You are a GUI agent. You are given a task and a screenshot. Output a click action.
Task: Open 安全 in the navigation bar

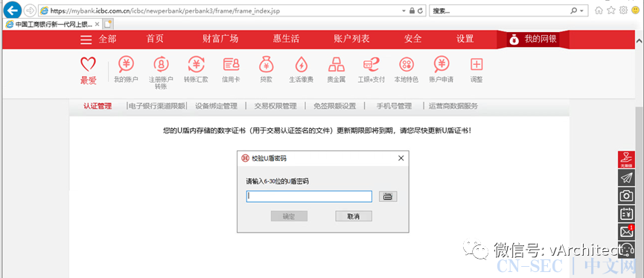coord(412,39)
